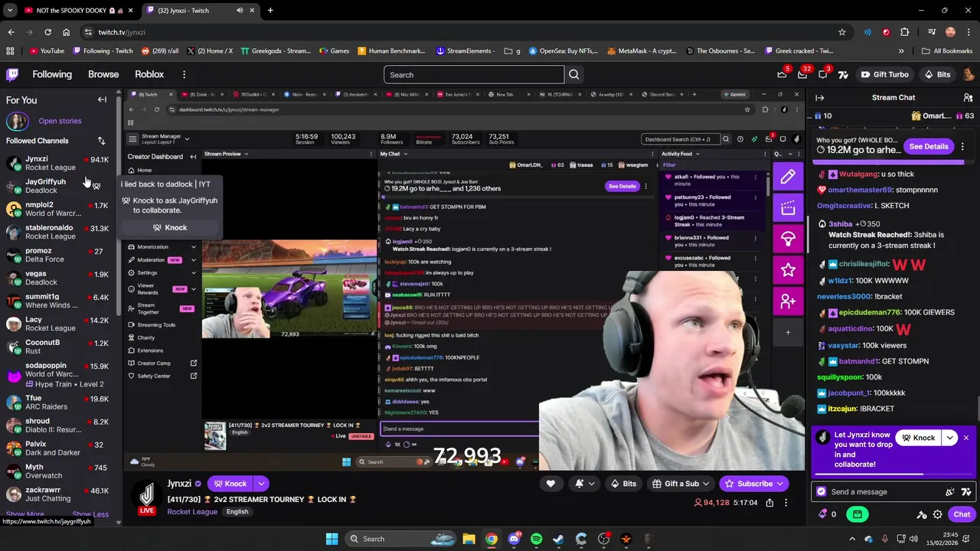Screen dimensions: 980x551
Task: Open All Bookmarks folder
Action: click(946, 51)
